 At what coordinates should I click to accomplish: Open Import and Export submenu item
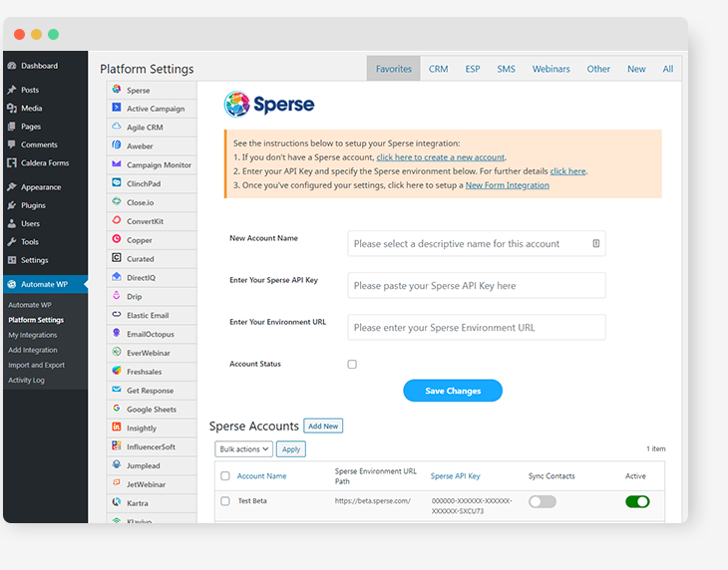(x=36, y=365)
